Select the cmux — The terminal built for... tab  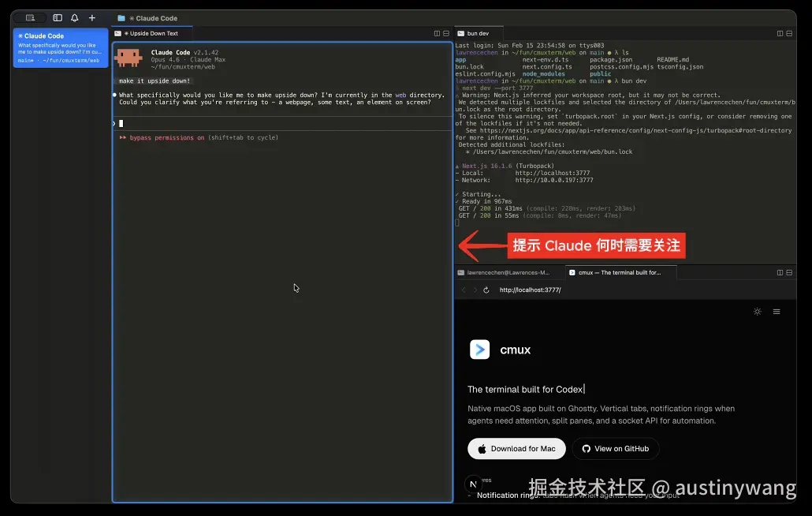(x=620, y=272)
